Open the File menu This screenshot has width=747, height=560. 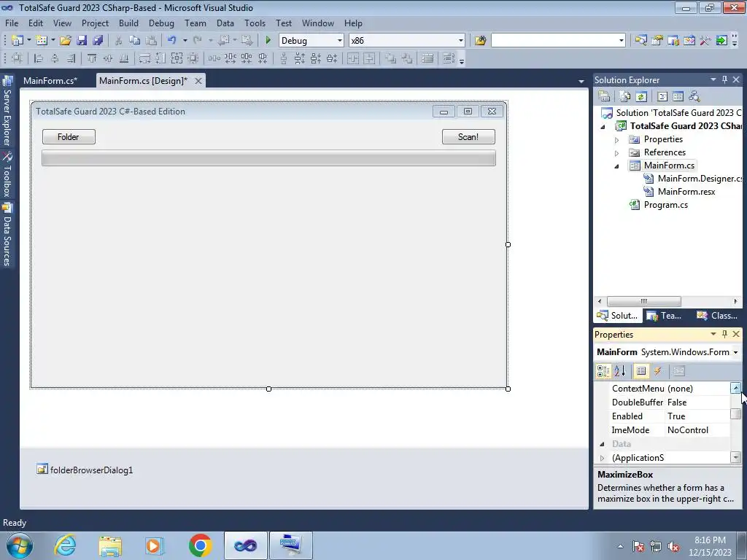12,23
